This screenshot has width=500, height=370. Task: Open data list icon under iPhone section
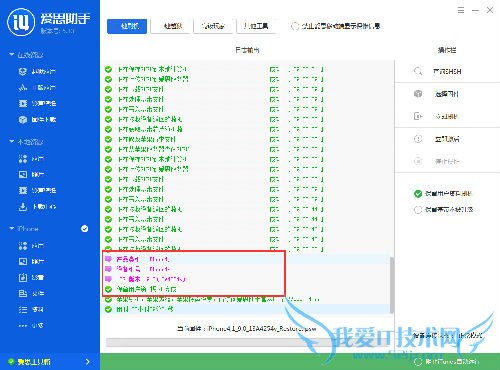23,309
